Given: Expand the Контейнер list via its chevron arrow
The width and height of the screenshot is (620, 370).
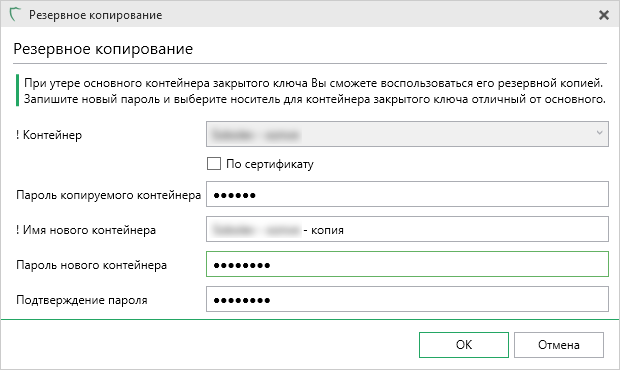Looking at the screenshot, I should tap(599, 133).
